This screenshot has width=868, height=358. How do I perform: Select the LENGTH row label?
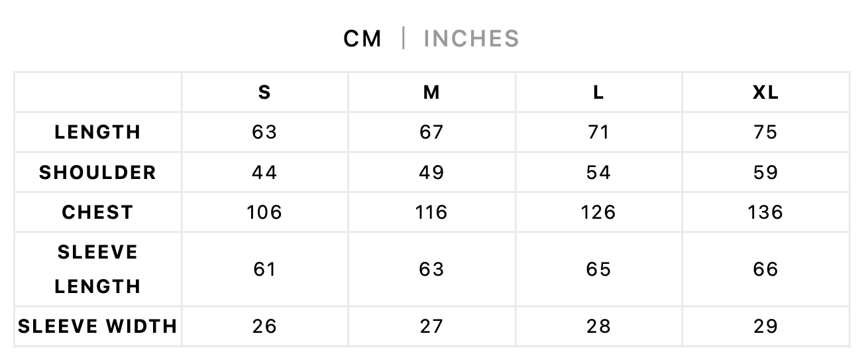click(x=97, y=132)
